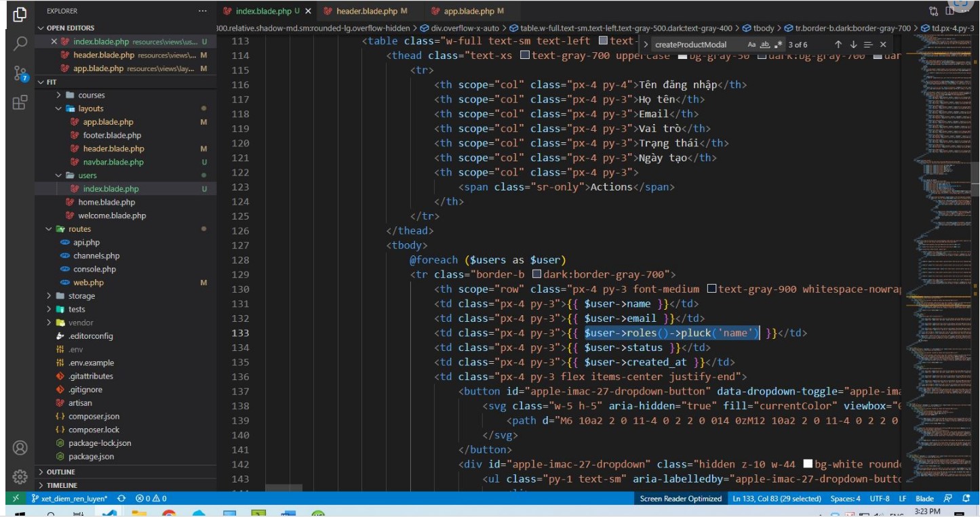
Task: Open Source Control view with 7 badge
Action: 20,73
